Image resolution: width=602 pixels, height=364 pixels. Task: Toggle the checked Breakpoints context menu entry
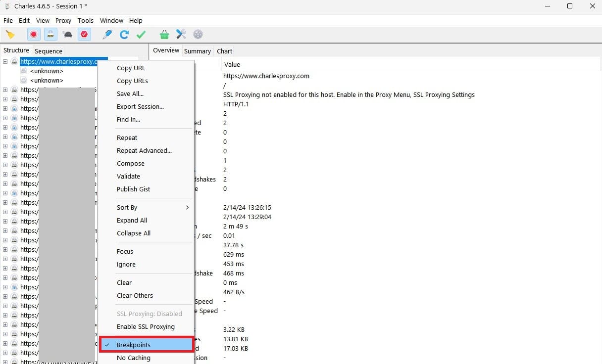[x=146, y=345]
